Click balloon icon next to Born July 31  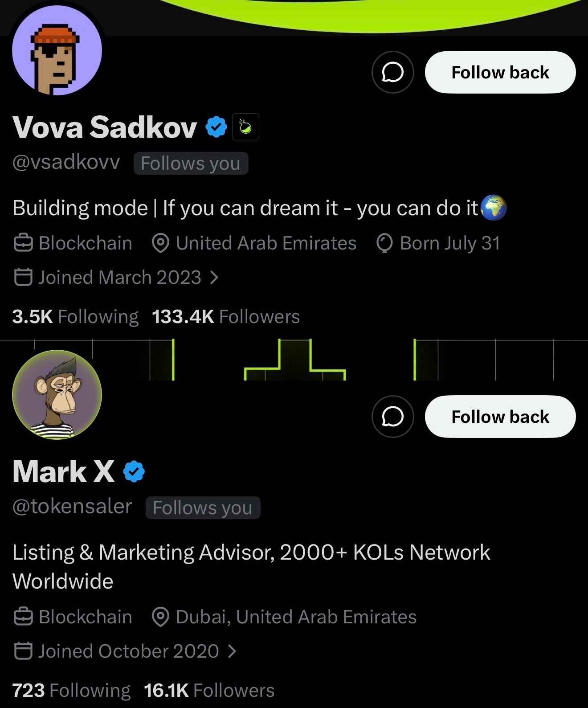(384, 244)
